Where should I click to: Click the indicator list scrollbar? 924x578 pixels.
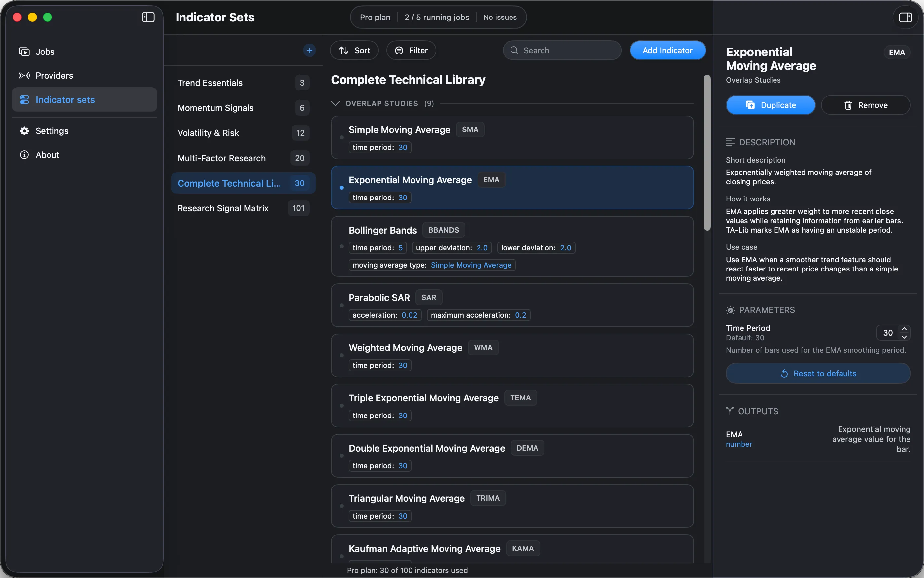tap(707, 153)
